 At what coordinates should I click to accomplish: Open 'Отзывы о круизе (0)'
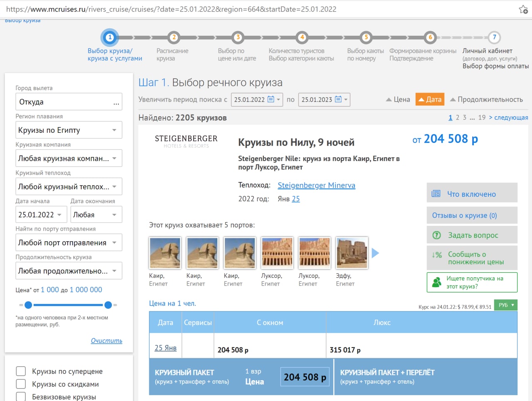(x=472, y=215)
